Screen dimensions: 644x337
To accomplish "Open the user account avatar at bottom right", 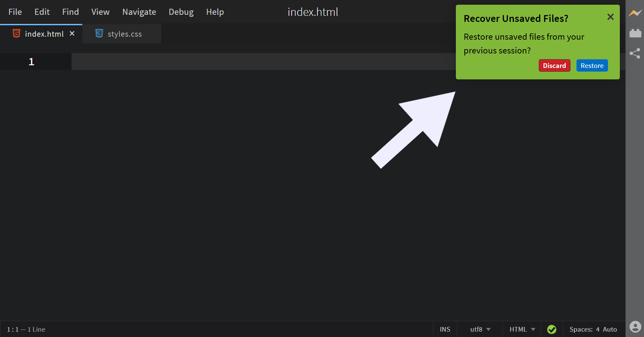I will pyautogui.click(x=635, y=327).
